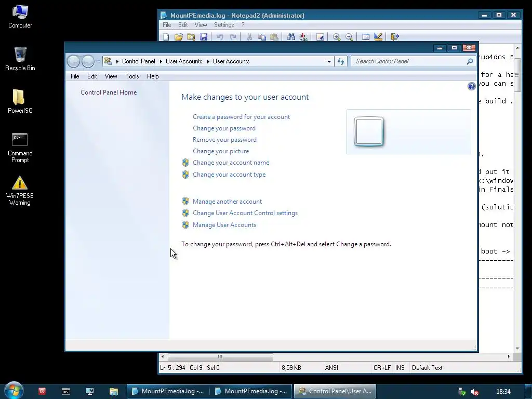Screen dimensions: 532x399
Task: Click the blank user account picture
Action: click(369, 131)
